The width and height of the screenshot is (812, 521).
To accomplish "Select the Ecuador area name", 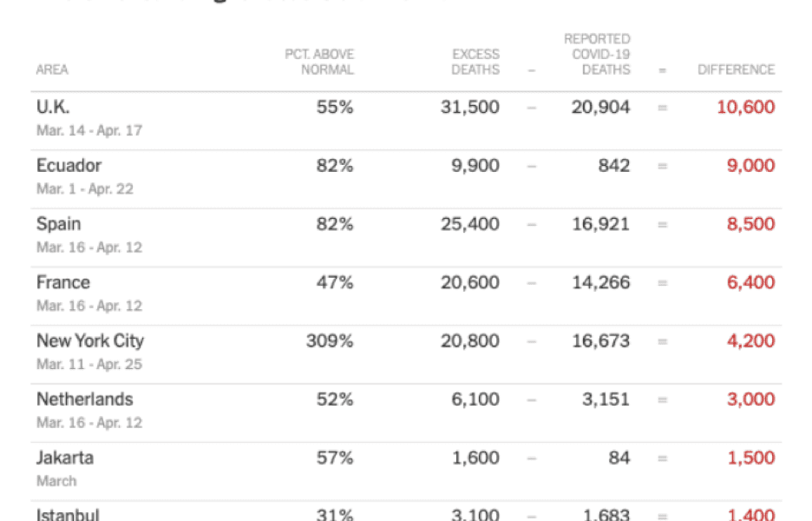I will tap(69, 165).
